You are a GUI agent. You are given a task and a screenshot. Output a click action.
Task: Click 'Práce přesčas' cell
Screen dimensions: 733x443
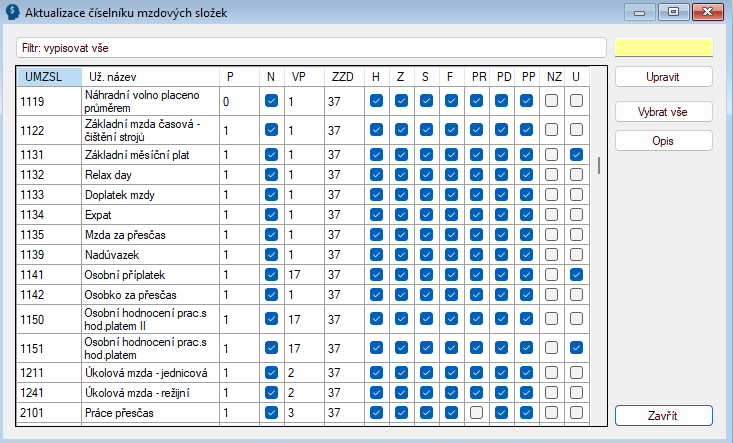[x=150, y=413]
